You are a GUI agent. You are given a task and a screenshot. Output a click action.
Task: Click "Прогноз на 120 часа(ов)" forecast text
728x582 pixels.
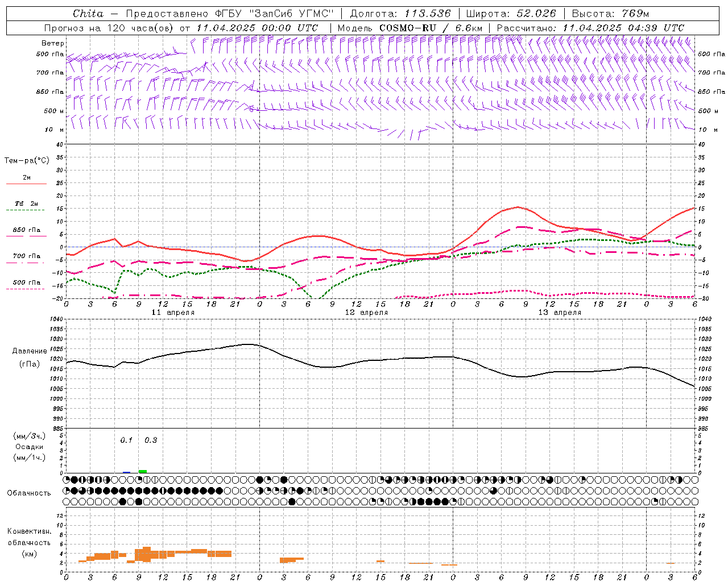pyautogui.click(x=109, y=28)
